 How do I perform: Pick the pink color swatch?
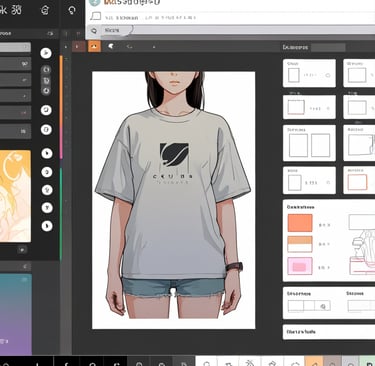[x=300, y=266]
